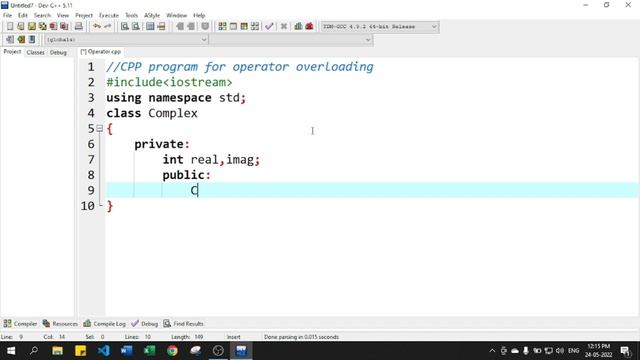The width and height of the screenshot is (640, 360).
Task: Click the comment text on line 1
Action: tap(240, 67)
